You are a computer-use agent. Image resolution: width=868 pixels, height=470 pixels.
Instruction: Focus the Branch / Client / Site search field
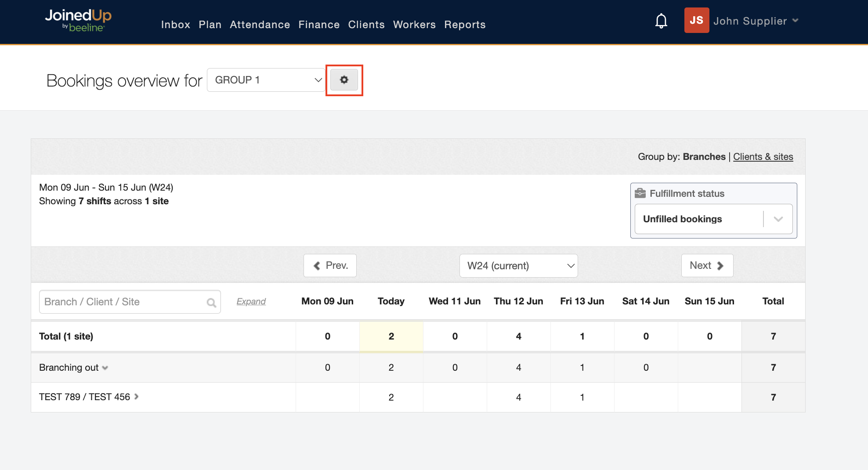click(123, 302)
